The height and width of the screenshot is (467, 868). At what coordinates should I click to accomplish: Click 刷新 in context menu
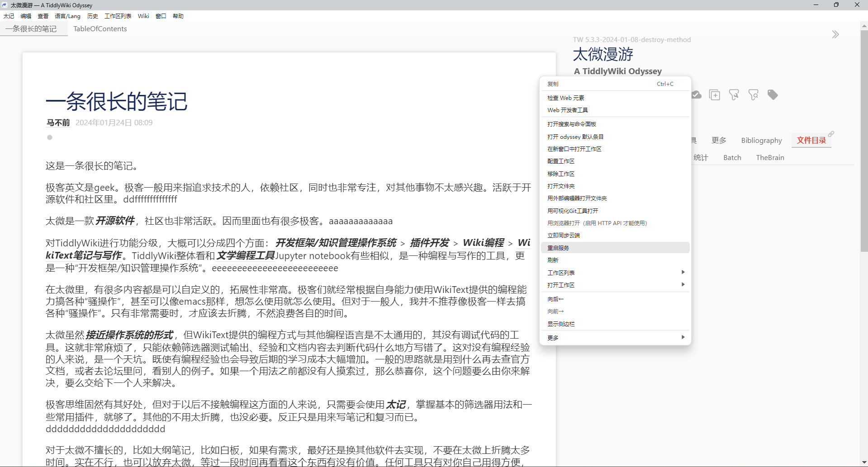(615, 260)
